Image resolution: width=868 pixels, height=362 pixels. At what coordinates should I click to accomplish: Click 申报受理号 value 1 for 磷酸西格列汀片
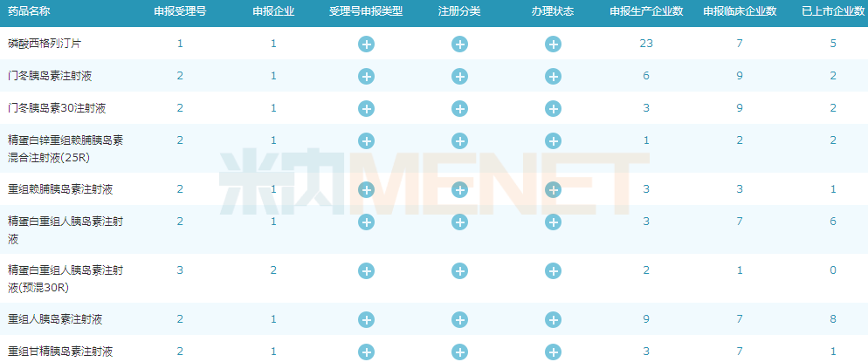click(x=180, y=43)
